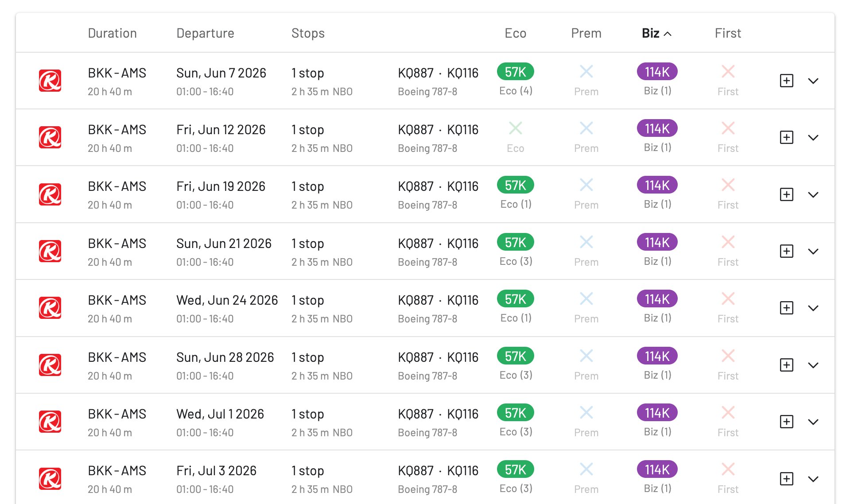Click the Kenya Airways logo on the Jun 7 row
The image size is (854, 504).
(50, 81)
